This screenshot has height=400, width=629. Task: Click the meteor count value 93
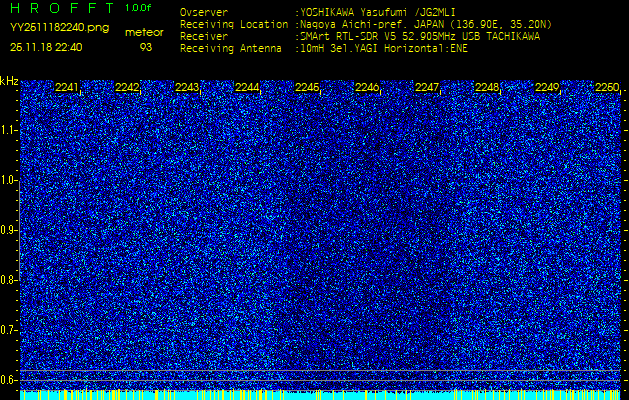click(146, 47)
